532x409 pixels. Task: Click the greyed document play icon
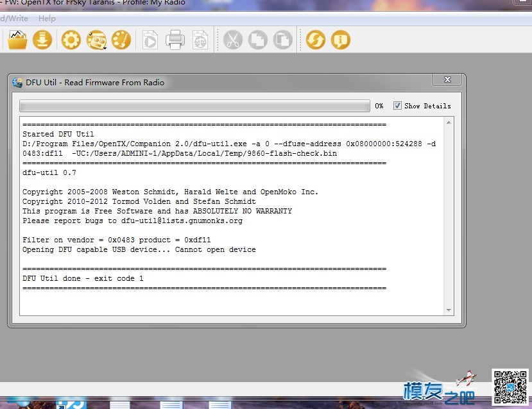(x=150, y=40)
